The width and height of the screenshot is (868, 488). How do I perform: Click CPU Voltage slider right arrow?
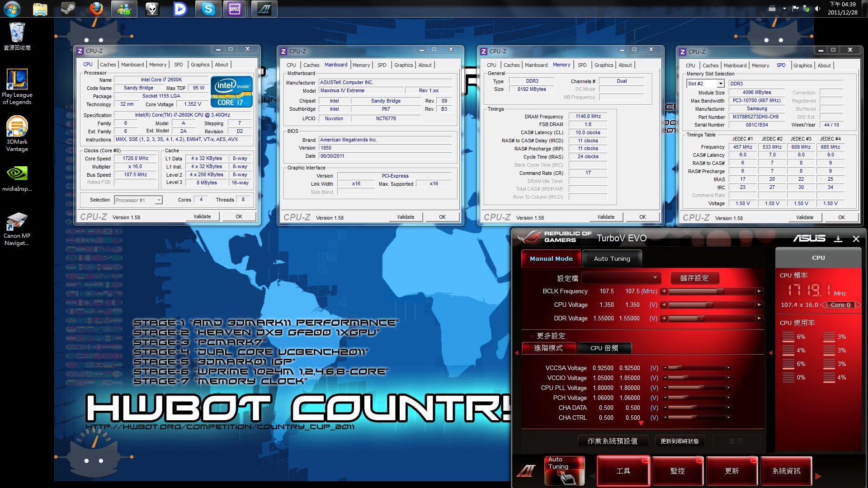[x=759, y=305]
